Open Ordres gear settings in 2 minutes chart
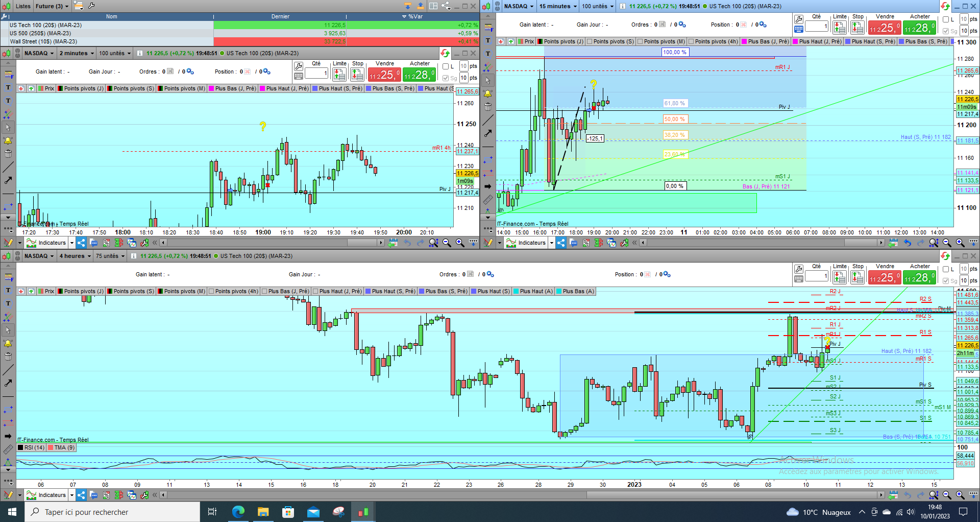 (x=189, y=72)
